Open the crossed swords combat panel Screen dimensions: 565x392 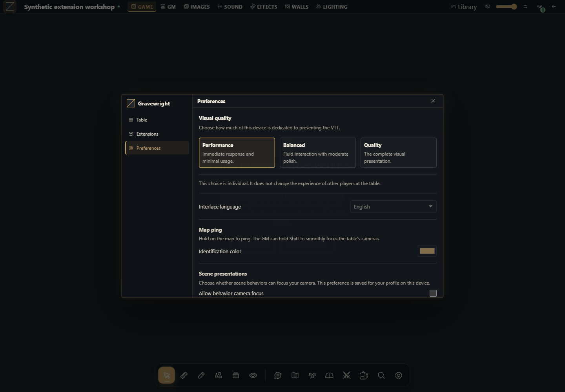347,375
